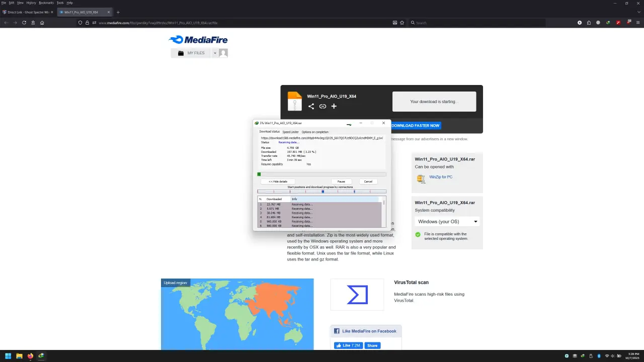
Task: Click the mediafire.com address bar URL
Action: pyautogui.click(x=158, y=23)
